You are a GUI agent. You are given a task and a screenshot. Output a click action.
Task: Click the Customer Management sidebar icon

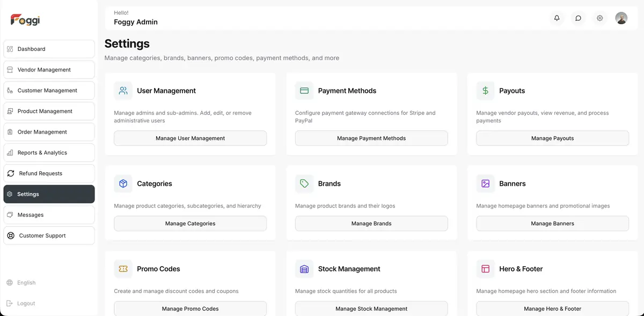click(10, 91)
